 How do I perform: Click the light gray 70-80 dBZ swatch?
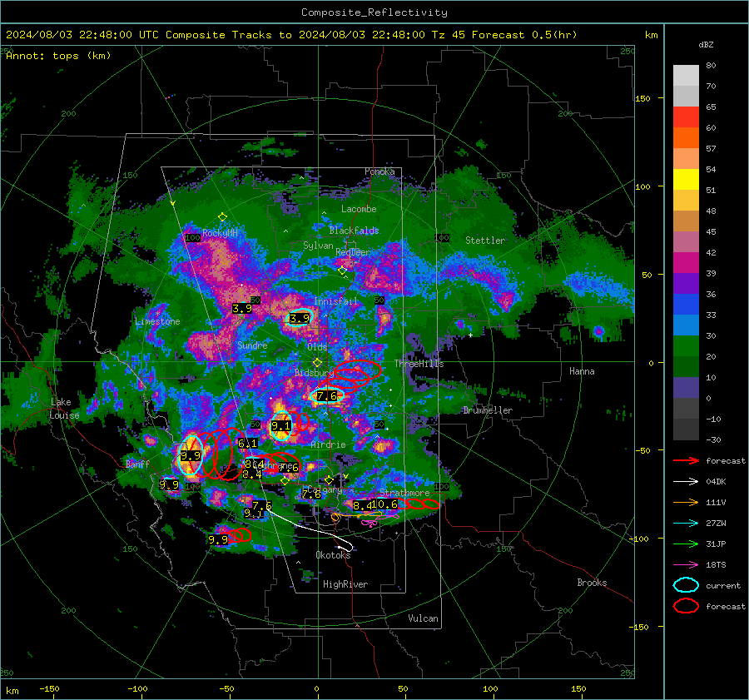pyautogui.click(x=686, y=76)
